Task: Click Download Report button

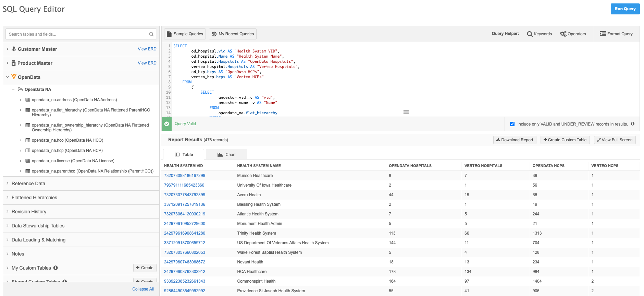Action: point(515,140)
